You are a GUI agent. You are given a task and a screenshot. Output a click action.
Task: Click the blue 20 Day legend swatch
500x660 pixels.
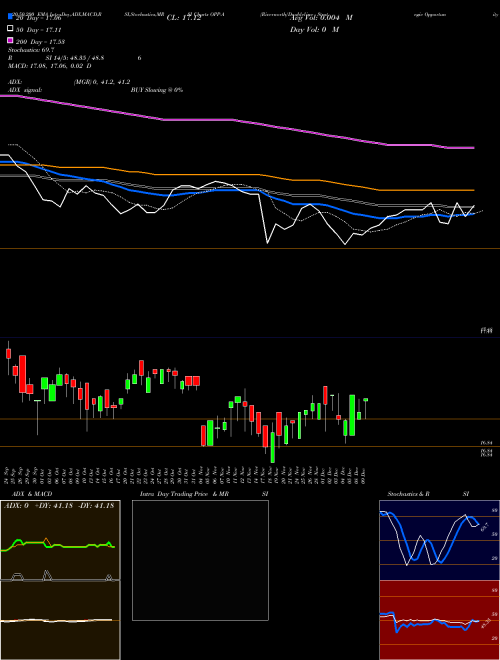[x=10, y=17]
